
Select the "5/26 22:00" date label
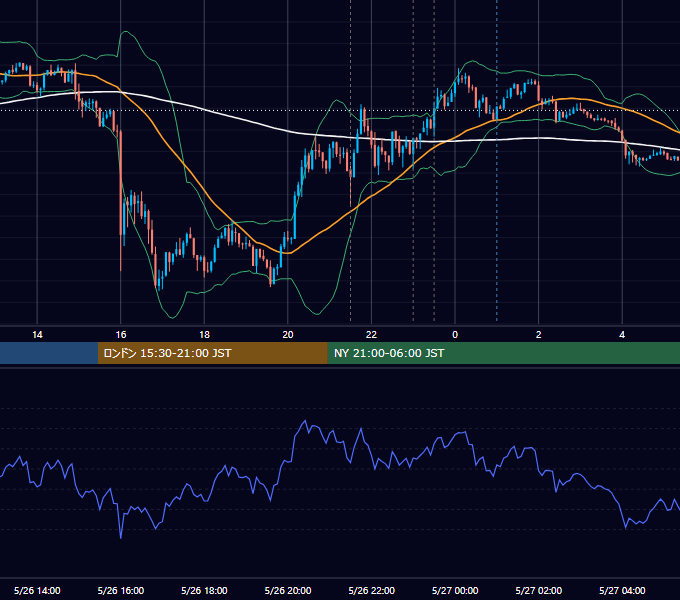(x=372, y=590)
